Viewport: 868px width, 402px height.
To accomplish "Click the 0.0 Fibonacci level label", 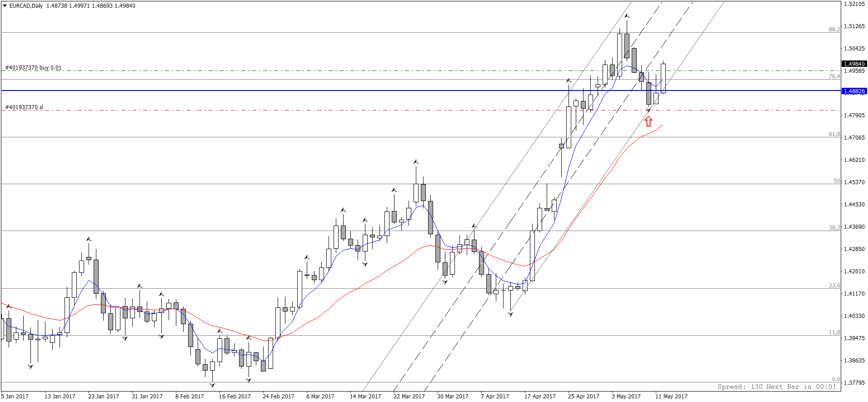I will pos(836,379).
